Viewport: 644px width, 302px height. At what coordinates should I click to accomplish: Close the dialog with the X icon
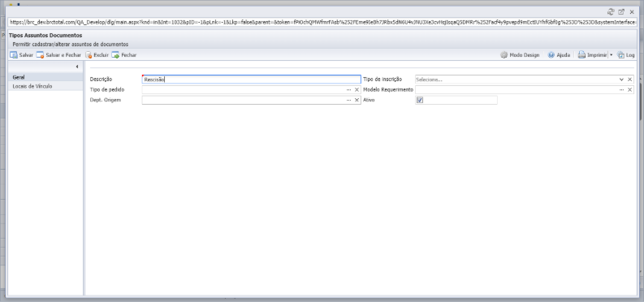(632, 12)
